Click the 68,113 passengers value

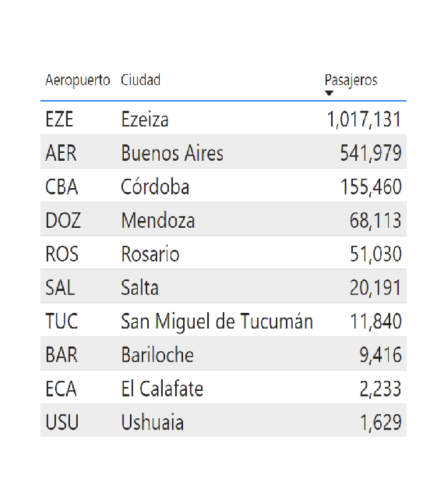(376, 220)
